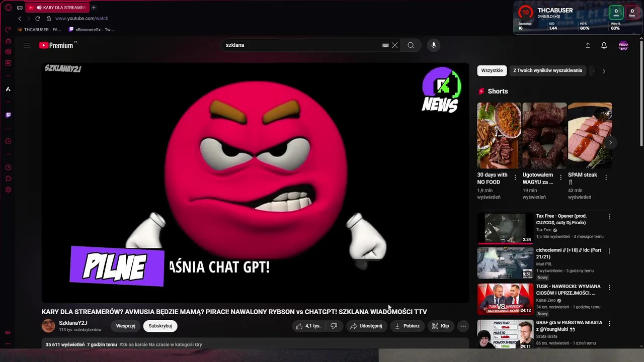Open sidebar History clock icon
Image resolution: width=644 pixels, height=362 pixels.
point(8,167)
